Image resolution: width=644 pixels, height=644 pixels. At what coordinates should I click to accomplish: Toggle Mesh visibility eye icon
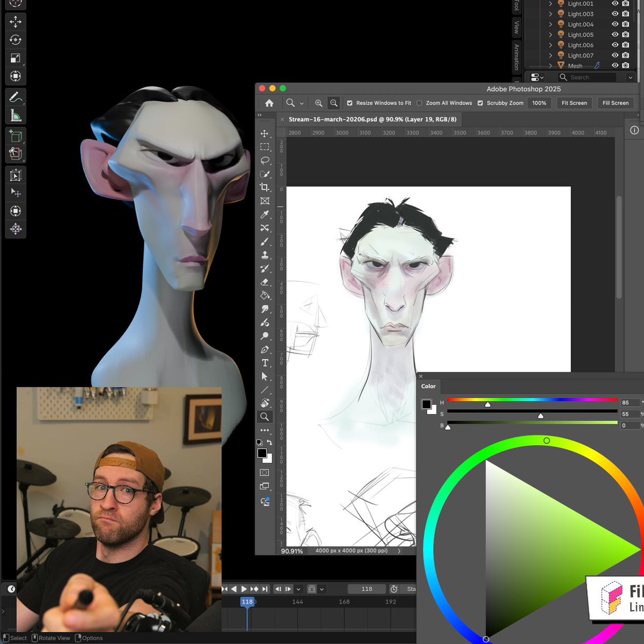coord(615,65)
